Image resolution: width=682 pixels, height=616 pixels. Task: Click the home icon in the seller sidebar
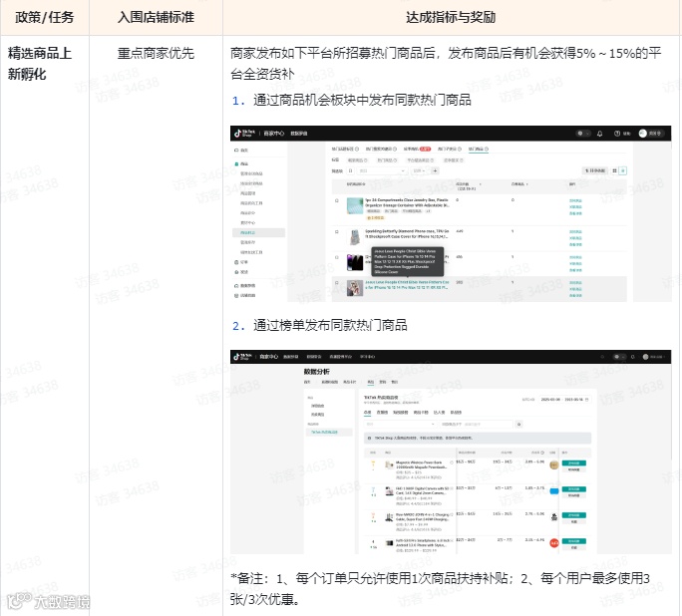click(236, 150)
